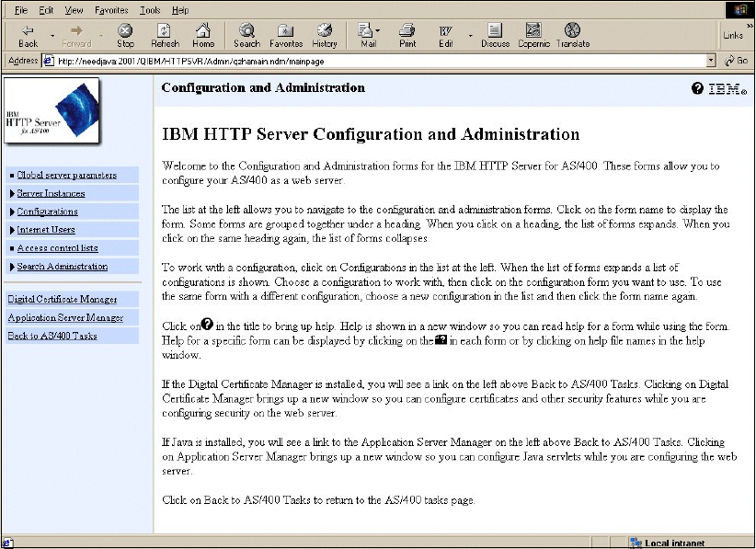Click the Back toolbar button

pos(28,36)
